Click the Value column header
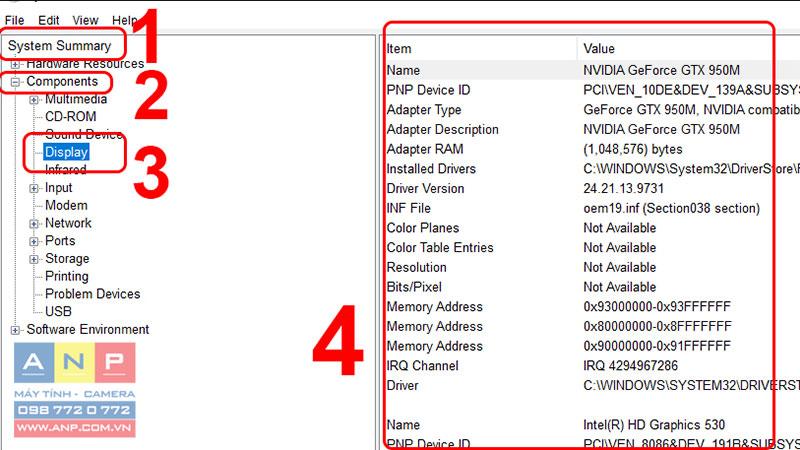 [x=689, y=49]
